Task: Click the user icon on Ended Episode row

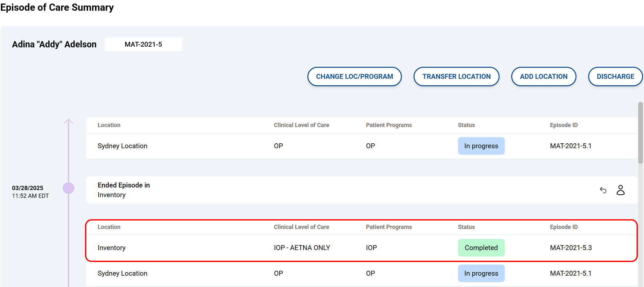Action: (x=620, y=190)
